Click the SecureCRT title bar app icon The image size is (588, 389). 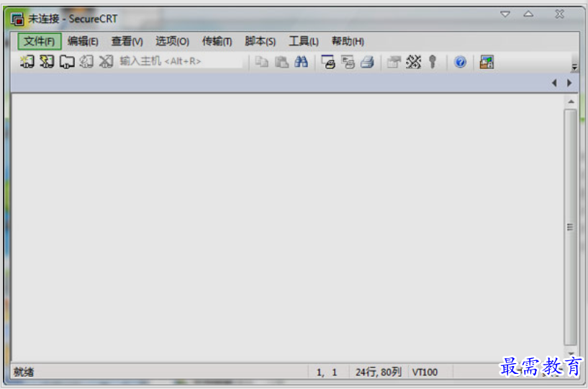17,19
